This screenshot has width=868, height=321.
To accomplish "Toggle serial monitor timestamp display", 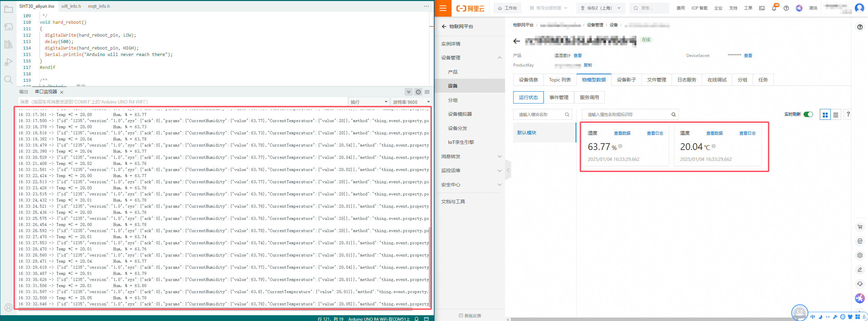I will pos(418,92).
